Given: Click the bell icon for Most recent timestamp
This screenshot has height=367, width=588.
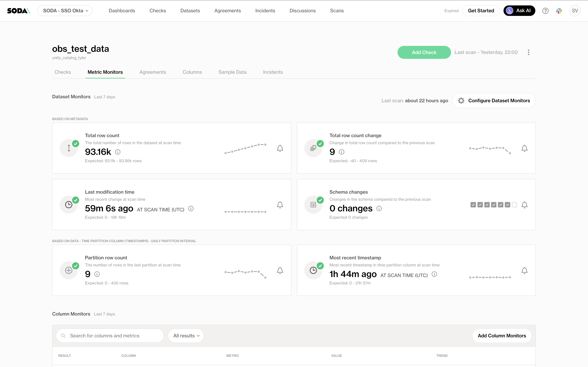Looking at the screenshot, I should point(524,270).
